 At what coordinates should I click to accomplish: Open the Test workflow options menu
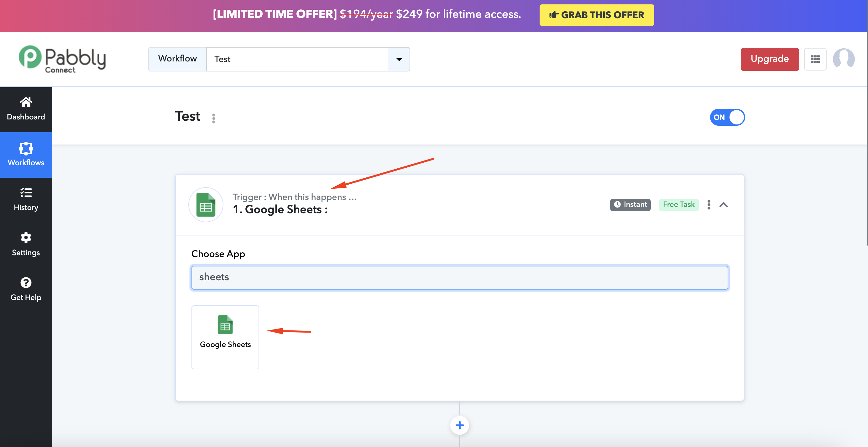213,118
